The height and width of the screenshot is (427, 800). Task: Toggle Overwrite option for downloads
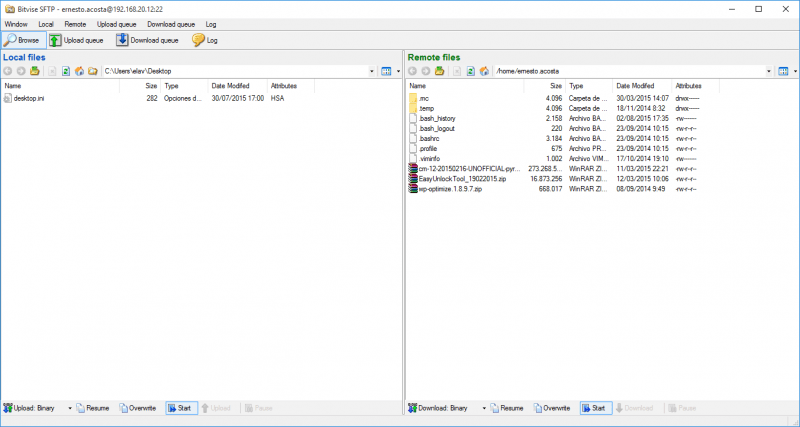click(x=550, y=408)
